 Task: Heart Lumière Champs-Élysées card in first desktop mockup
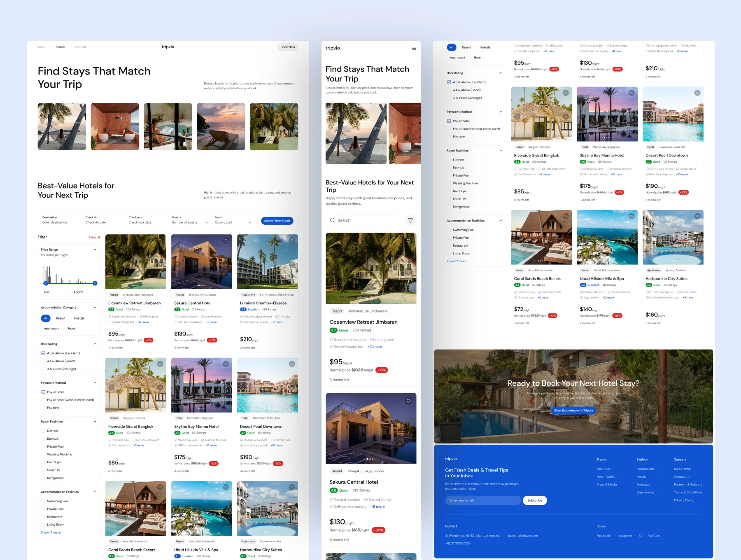292,240
